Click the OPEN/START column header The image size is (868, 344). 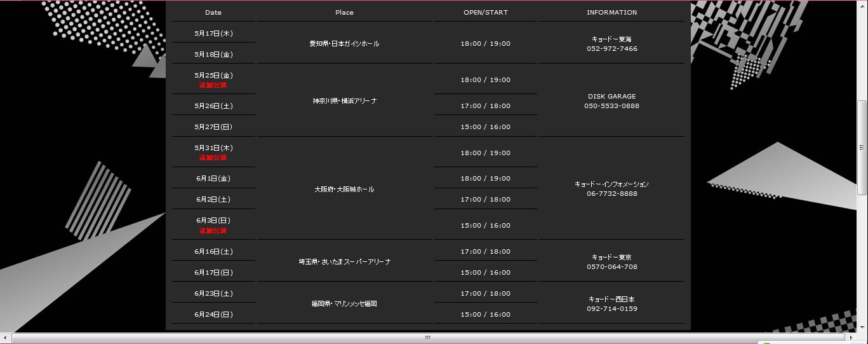coord(486,13)
